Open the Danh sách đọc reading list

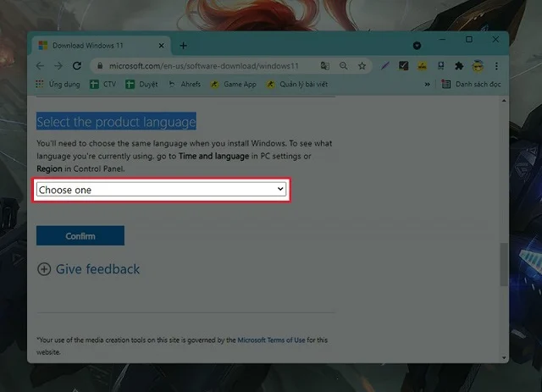pos(471,84)
